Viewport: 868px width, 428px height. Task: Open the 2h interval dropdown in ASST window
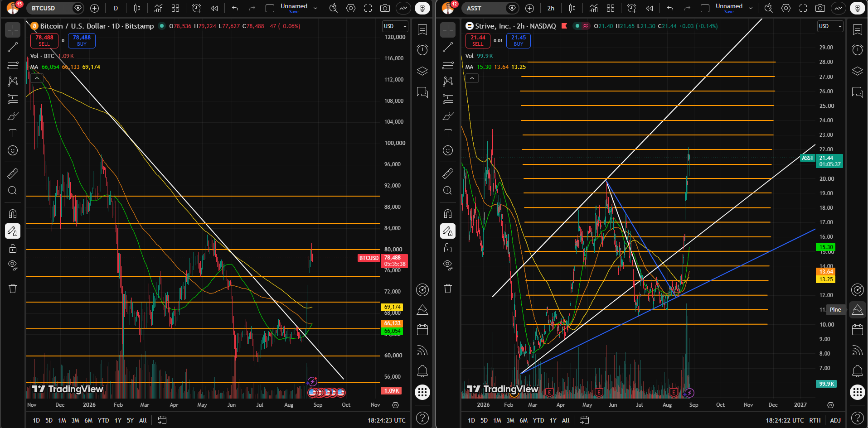coord(551,8)
